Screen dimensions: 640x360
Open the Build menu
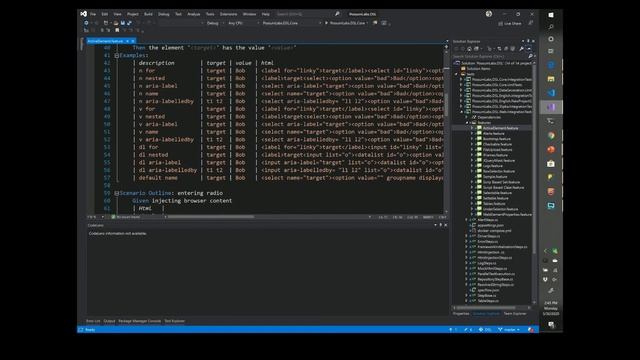tap(148, 14)
